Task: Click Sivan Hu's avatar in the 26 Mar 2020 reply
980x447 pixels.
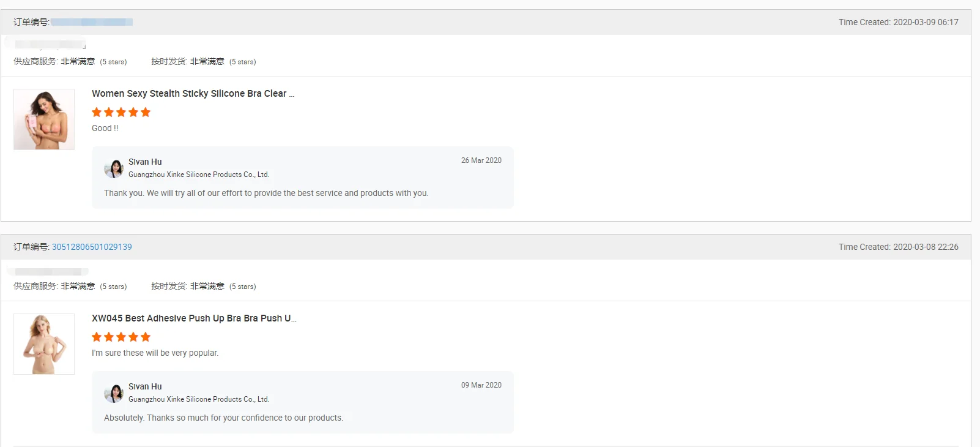Action: pyautogui.click(x=114, y=168)
